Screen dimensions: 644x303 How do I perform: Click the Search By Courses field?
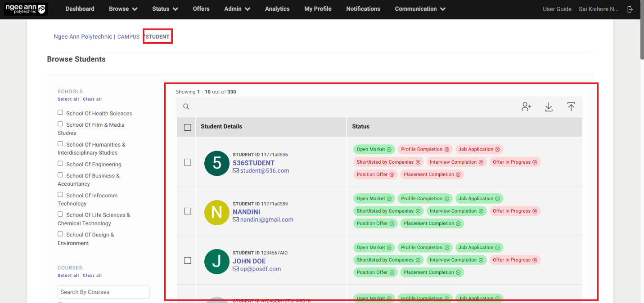tap(104, 292)
